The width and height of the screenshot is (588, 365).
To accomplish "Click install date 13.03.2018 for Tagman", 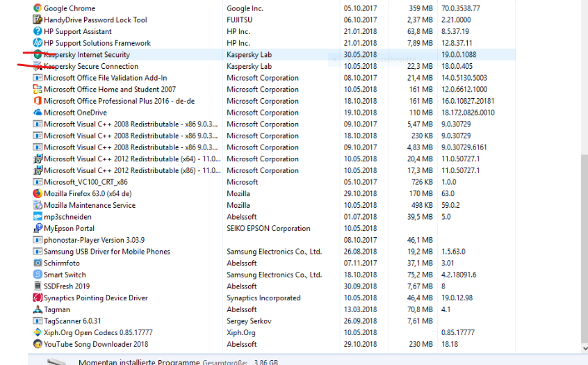I will point(360,309).
